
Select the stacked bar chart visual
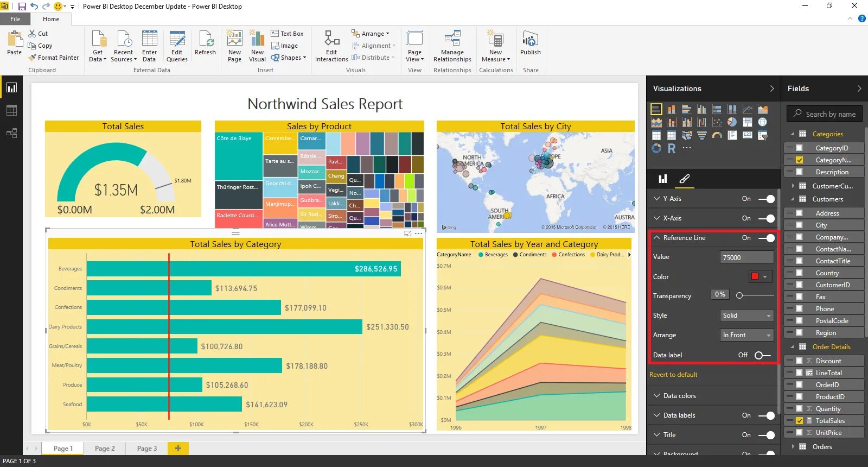tap(656, 109)
